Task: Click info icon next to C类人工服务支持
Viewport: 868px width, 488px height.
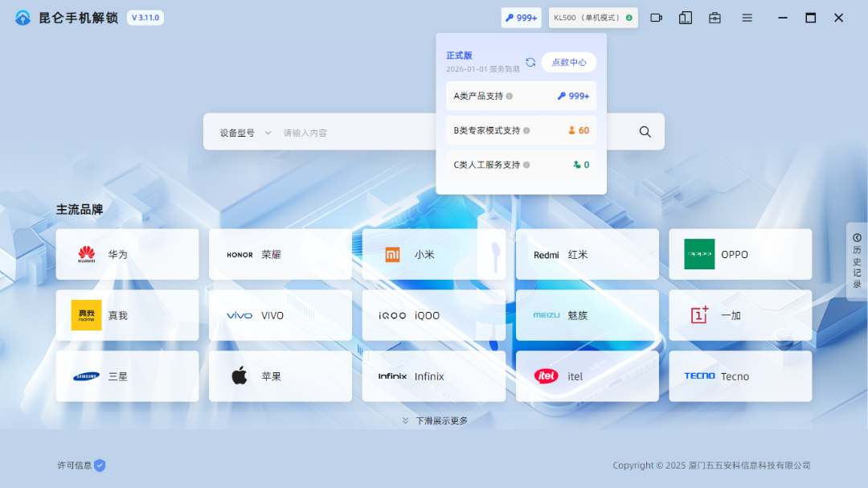Action: [526, 165]
